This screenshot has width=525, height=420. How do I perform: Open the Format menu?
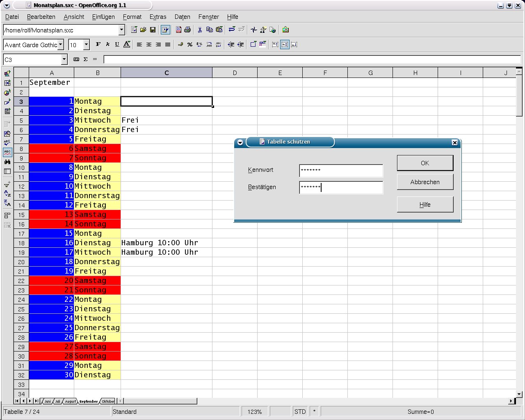tap(132, 17)
